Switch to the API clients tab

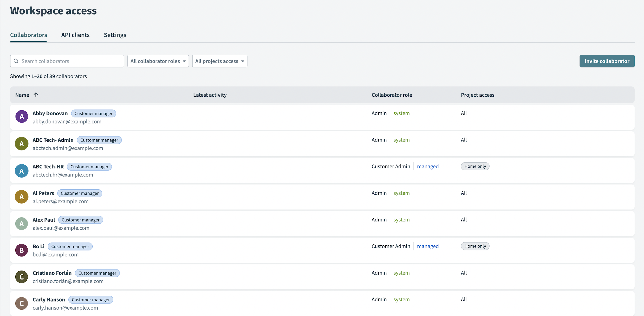[x=75, y=35]
